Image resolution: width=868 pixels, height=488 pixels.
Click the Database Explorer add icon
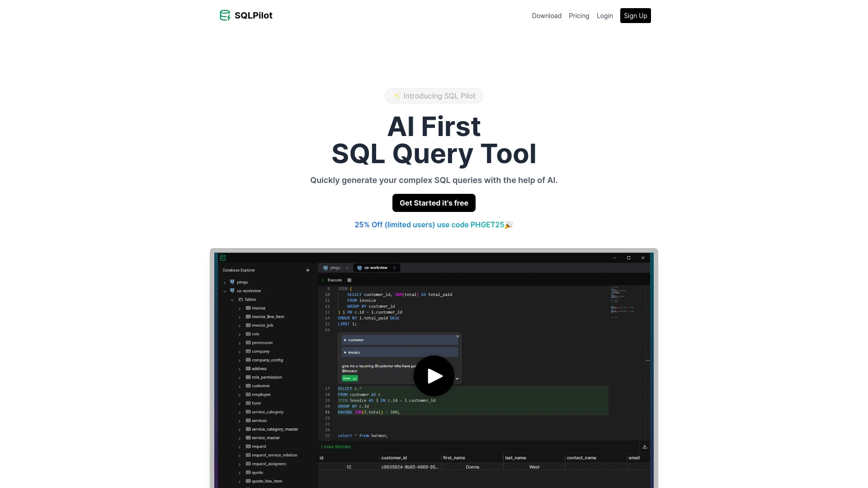point(308,270)
